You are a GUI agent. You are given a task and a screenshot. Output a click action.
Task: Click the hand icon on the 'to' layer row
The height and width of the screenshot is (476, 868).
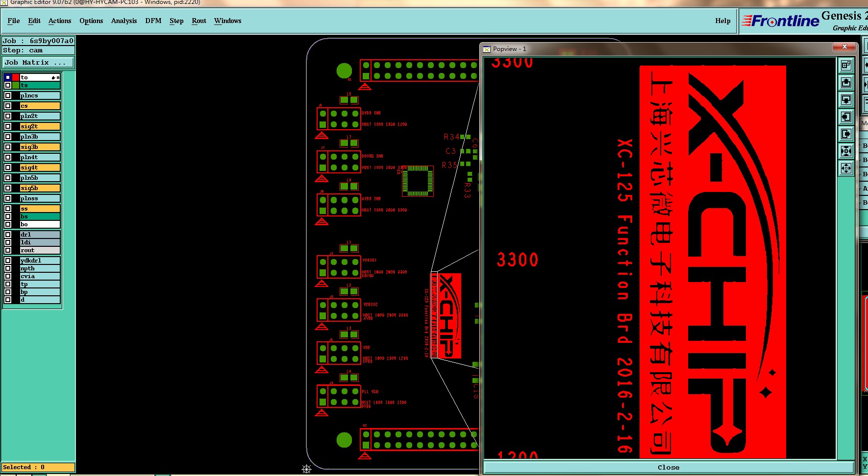click(x=53, y=77)
